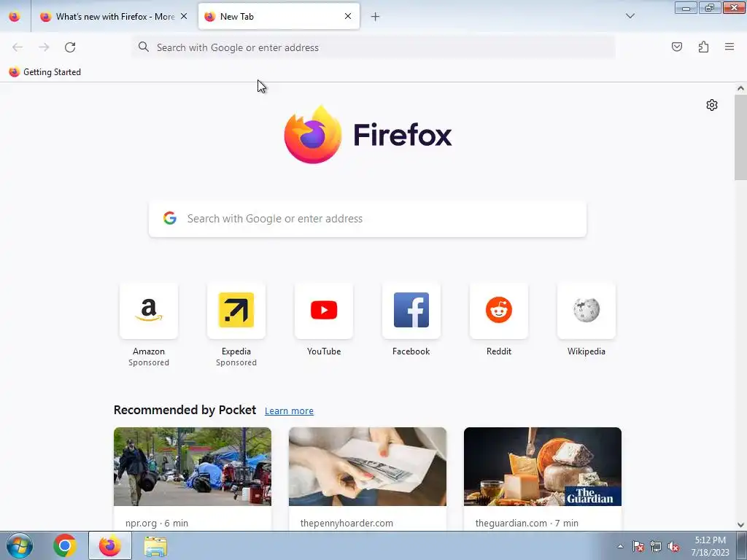The width and height of the screenshot is (747, 560).
Task: Open the Firefox application menu
Action: tap(729, 47)
